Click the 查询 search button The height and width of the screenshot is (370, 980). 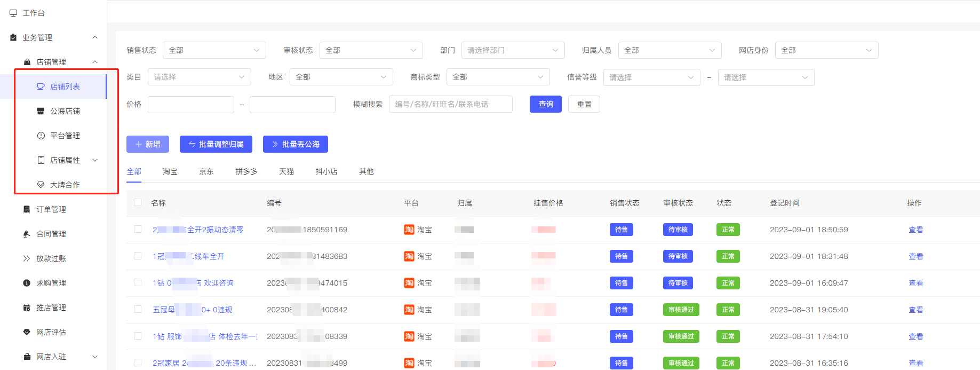pos(545,104)
